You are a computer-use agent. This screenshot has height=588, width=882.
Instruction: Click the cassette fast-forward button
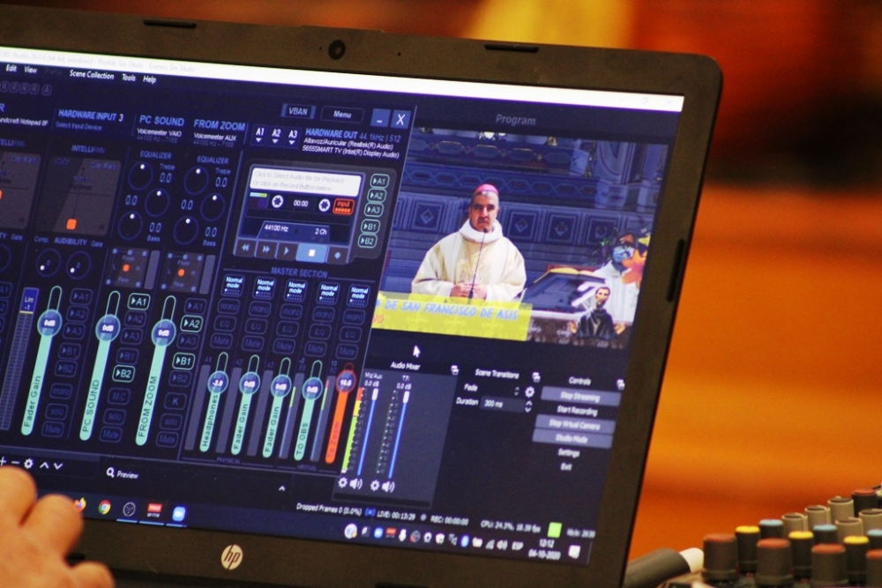click(266, 249)
